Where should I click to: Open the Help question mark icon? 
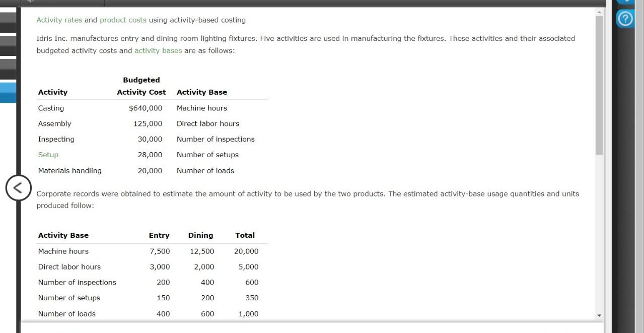click(x=625, y=19)
